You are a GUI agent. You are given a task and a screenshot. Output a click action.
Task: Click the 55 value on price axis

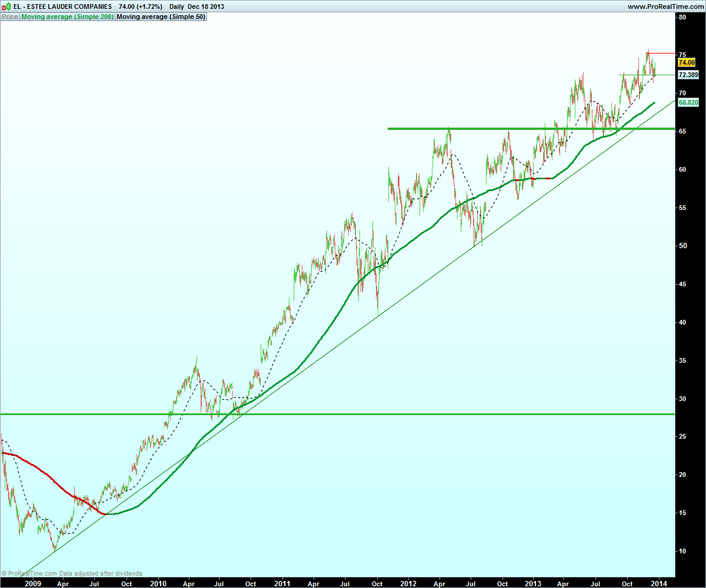click(682, 208)
